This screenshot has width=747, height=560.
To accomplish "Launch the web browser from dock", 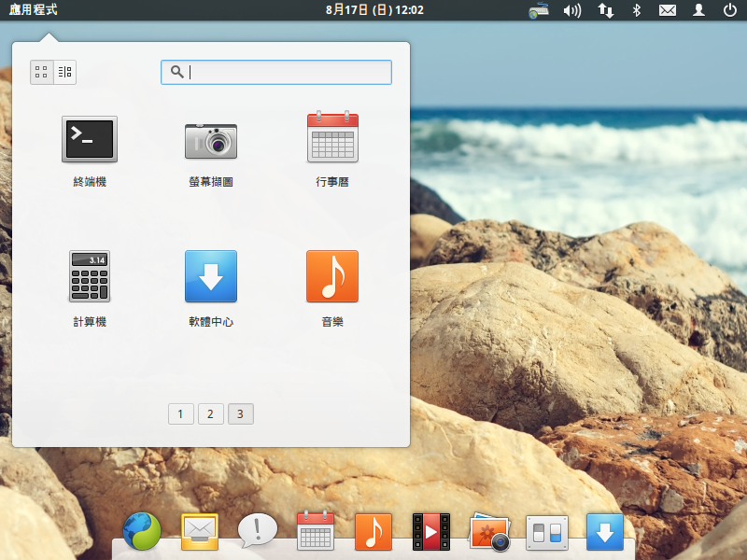I will tap(142, 531).
